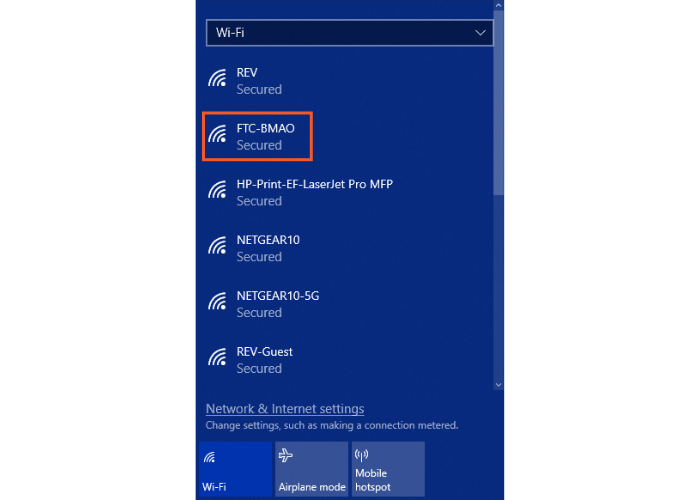Click the HP-Print-EF-LaserJet Pro MFP signal icon

pyautogui.click(x=217, y=190)
